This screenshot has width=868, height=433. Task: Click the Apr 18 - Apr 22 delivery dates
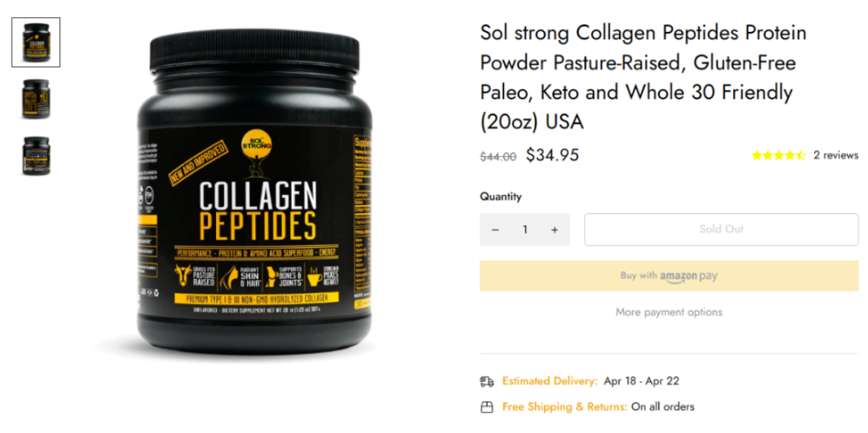pyautogui.click(x=643, y=381)
